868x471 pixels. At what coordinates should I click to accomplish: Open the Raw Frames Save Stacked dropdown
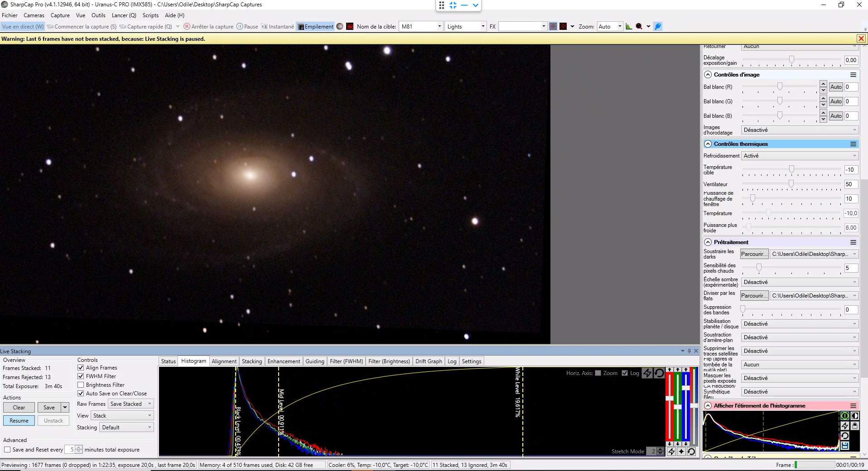tap(131, 404)
